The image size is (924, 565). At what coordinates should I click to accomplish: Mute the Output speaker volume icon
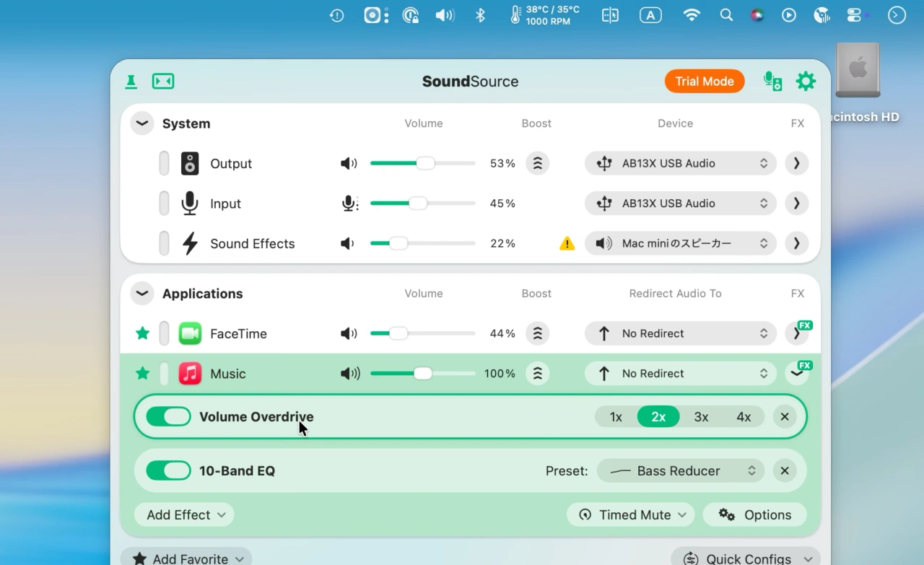coord(349,164)
